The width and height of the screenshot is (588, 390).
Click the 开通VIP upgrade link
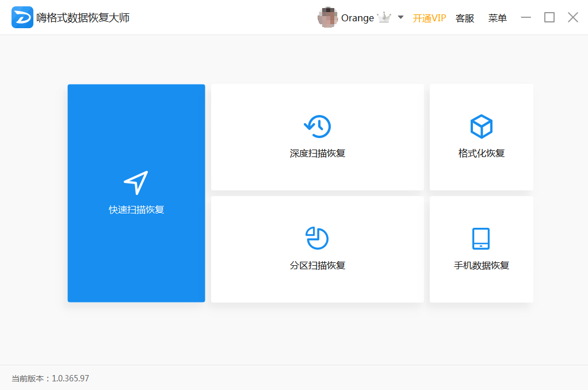click(430, 18)
